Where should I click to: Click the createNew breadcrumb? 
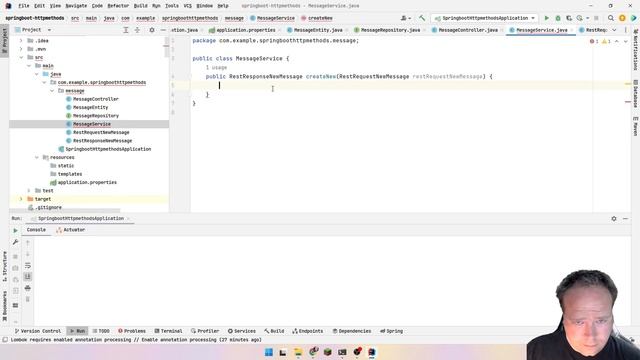(x=317, y=18)
